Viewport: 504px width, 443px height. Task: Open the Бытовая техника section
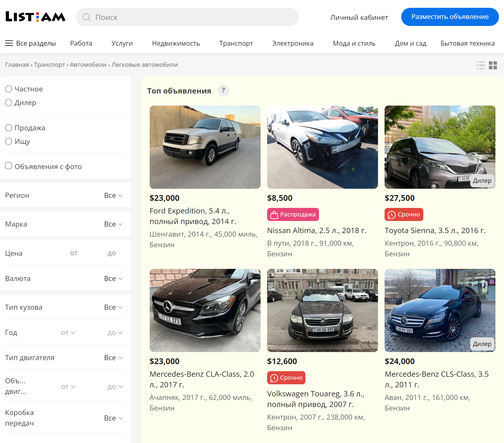coord(467,43)
